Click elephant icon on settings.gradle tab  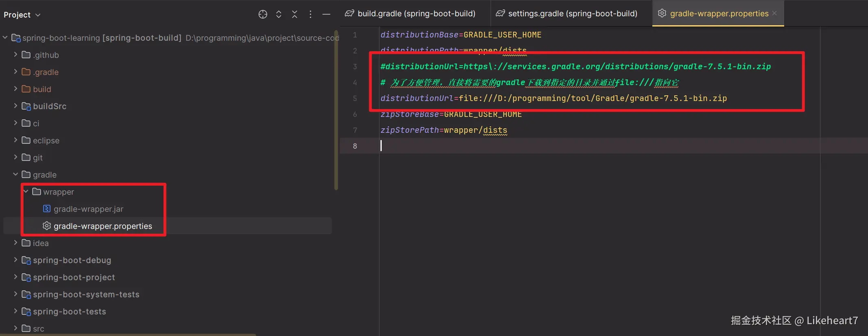pyautogui.click(x=500, y=13)
